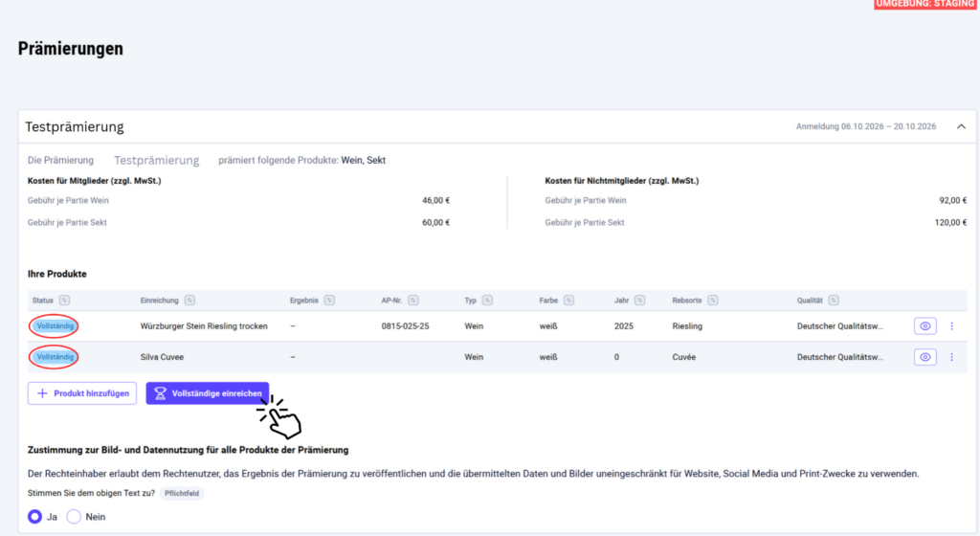The width and height of the screenshot is (980, 536).
Task: View the Würzburger Stein Riesling row with eye icon
Action: click(x=925, y=326)
